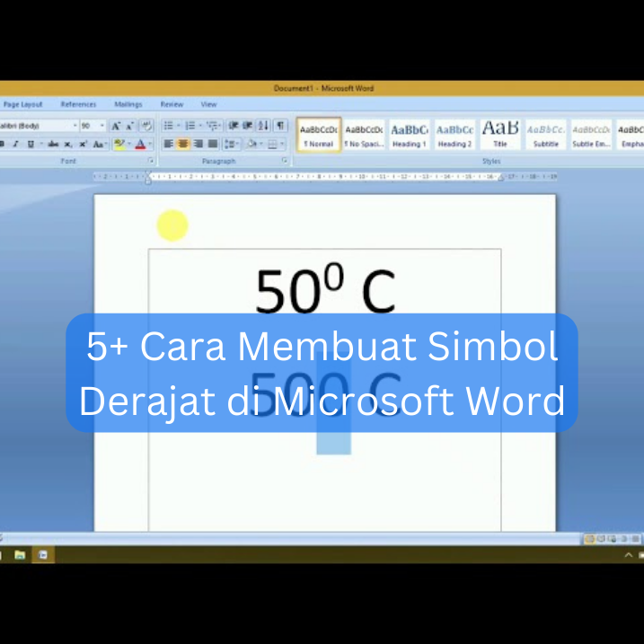Click the Borders icon

272,145
